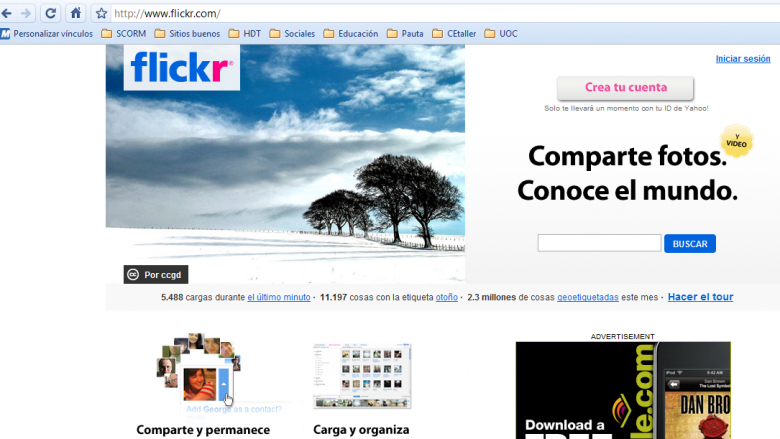Click the '2.3 millones de cosas' text
Viewport: 780px width, 439px height.
[511, 297]
